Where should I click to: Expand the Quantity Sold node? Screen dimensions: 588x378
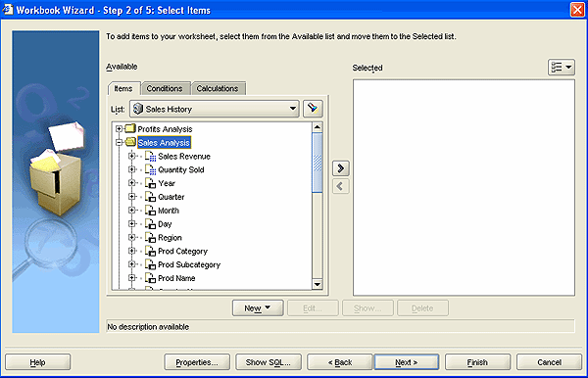[x=131, y=169]
